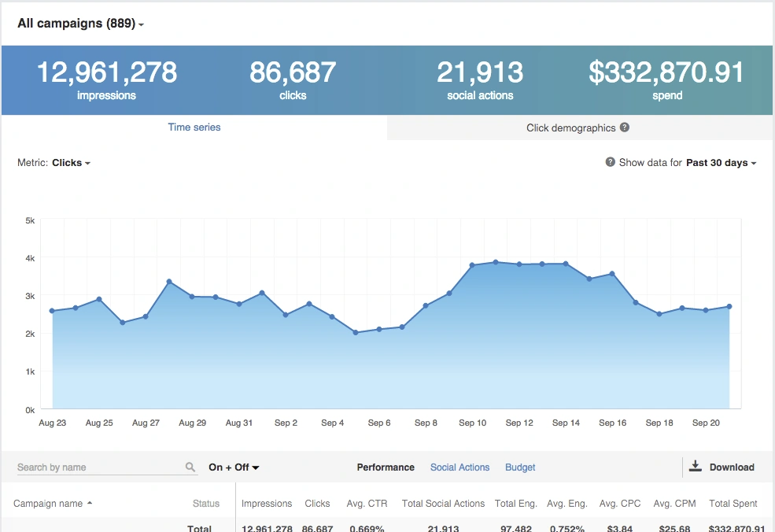
Task: Click the help icon before Show data for
Action: pos(609,162)
